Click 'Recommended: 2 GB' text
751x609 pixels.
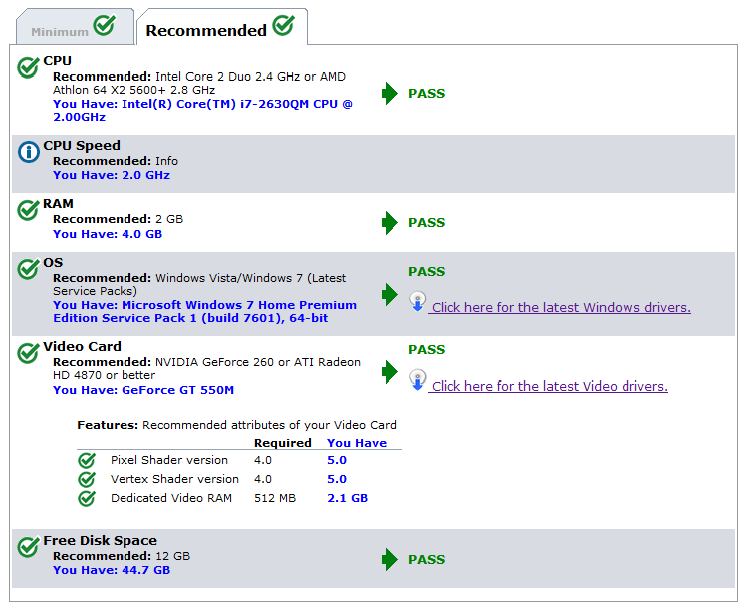[118, 219]
